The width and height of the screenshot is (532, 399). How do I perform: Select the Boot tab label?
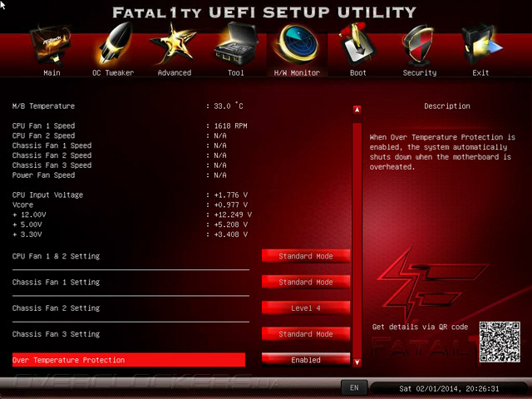pos(358,72)
